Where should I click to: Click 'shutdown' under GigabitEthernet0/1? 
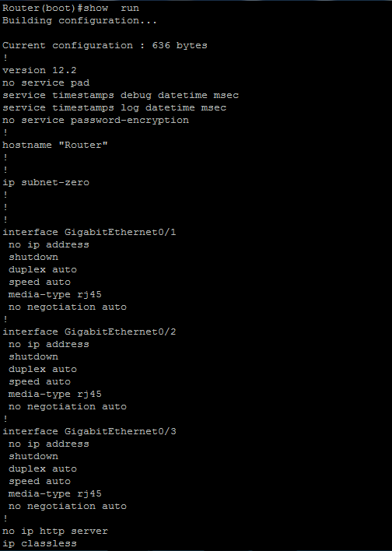point(33,258)
